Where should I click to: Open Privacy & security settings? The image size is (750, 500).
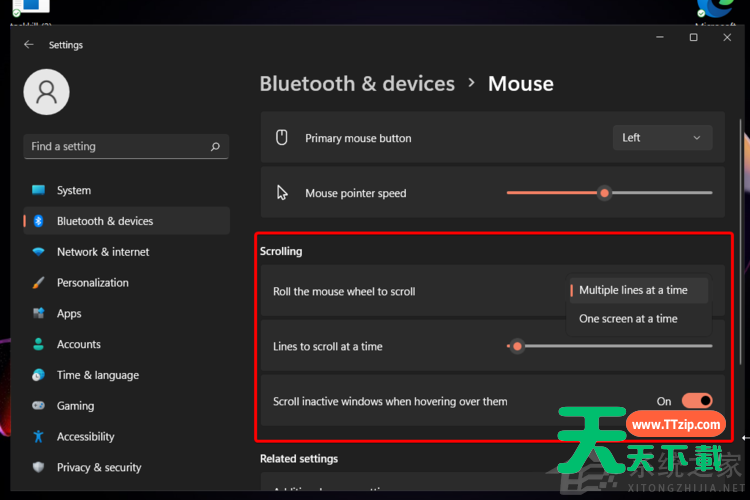point(99,468)
